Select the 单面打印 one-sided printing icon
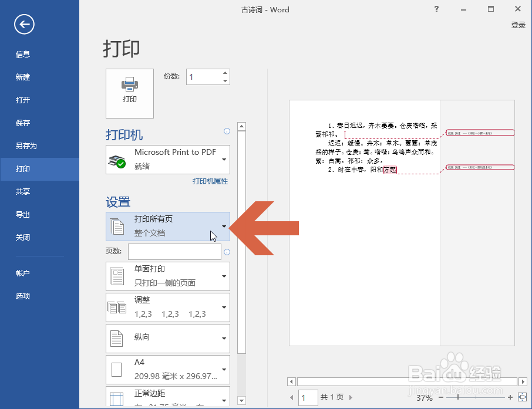 [116, 276]
